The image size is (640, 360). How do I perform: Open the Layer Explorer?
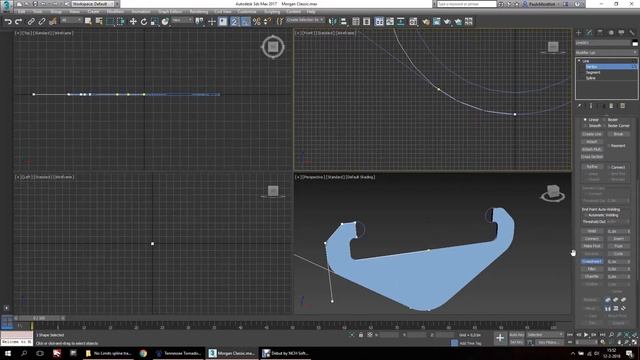coord(367,21)
